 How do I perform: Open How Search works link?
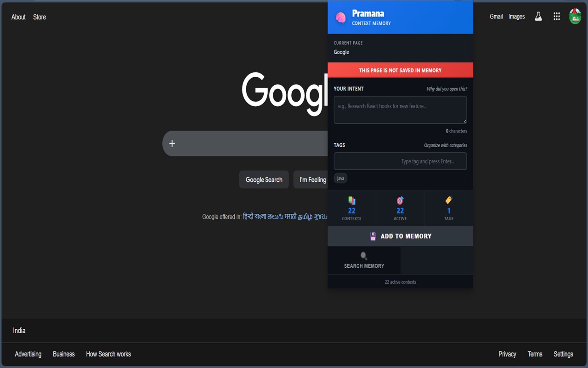108,354
